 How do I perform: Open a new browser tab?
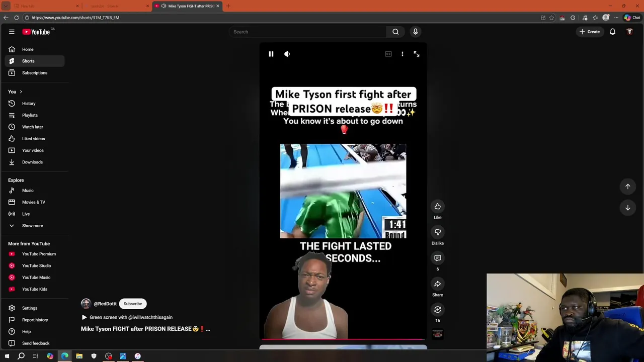(x=228, y=6)
